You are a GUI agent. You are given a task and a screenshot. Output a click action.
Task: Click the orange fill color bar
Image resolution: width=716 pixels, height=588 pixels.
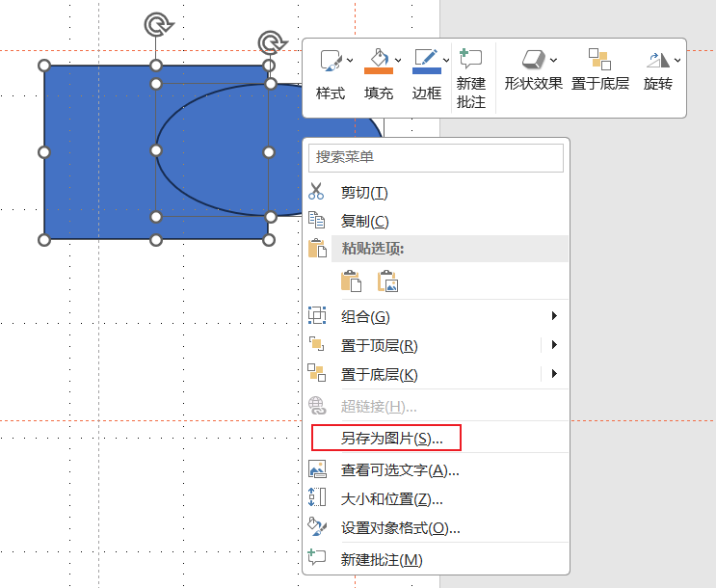379,70
